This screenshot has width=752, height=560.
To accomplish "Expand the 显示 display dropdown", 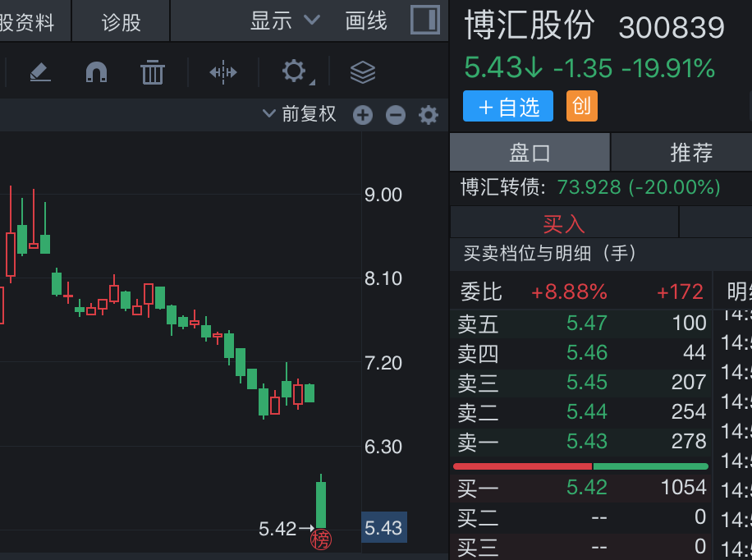I will click(285, 21).
